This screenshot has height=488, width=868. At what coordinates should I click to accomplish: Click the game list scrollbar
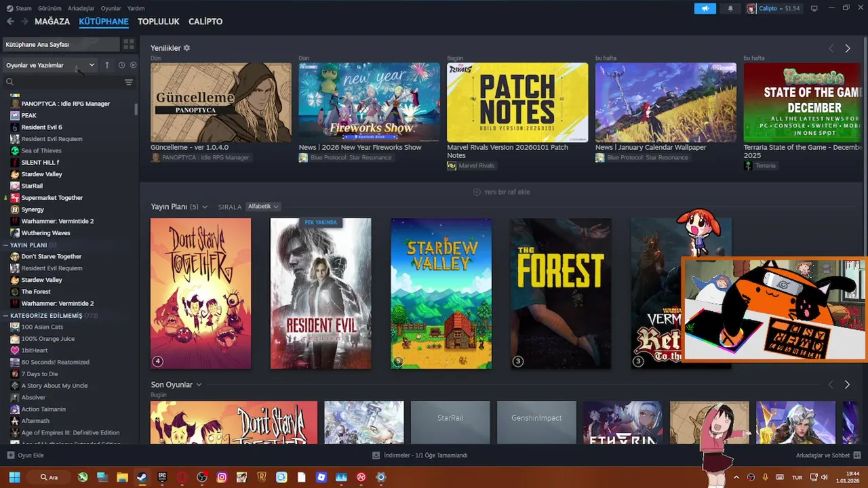pos(136,108)
